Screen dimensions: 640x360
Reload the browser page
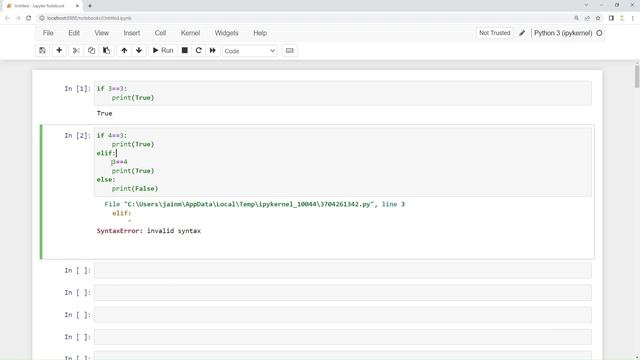pos(29,18)
